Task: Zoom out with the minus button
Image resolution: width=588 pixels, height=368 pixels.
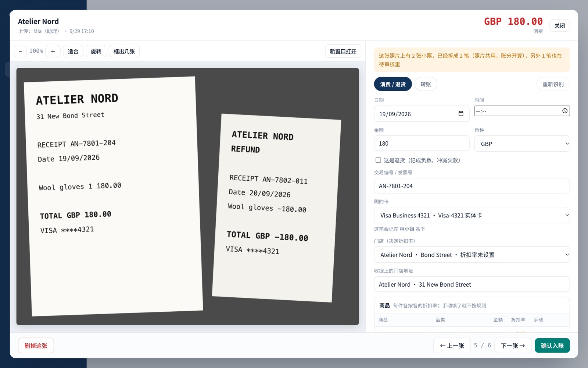Action: pos(20,52)
